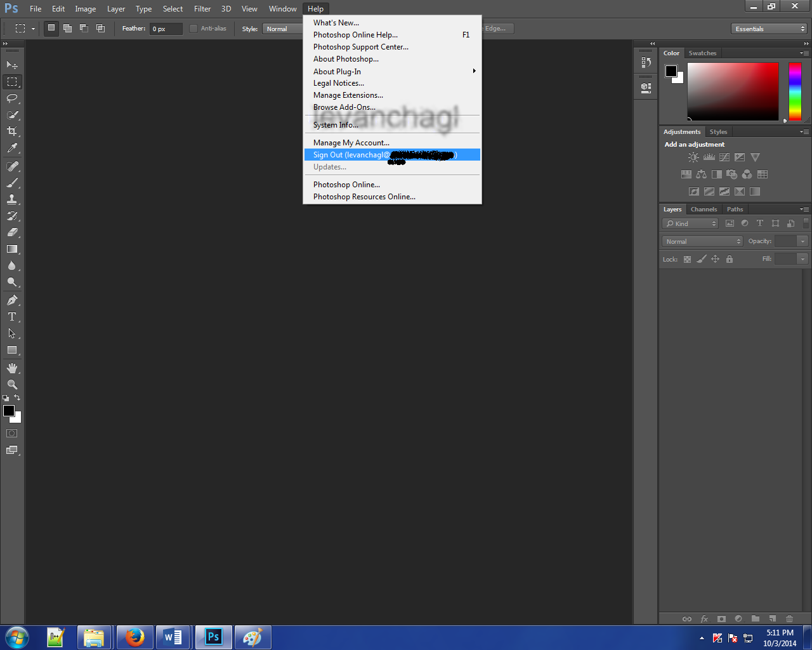Choose About Photoshop menu entry
This screenshot has width=812, height=650.
tap(393, 59)
